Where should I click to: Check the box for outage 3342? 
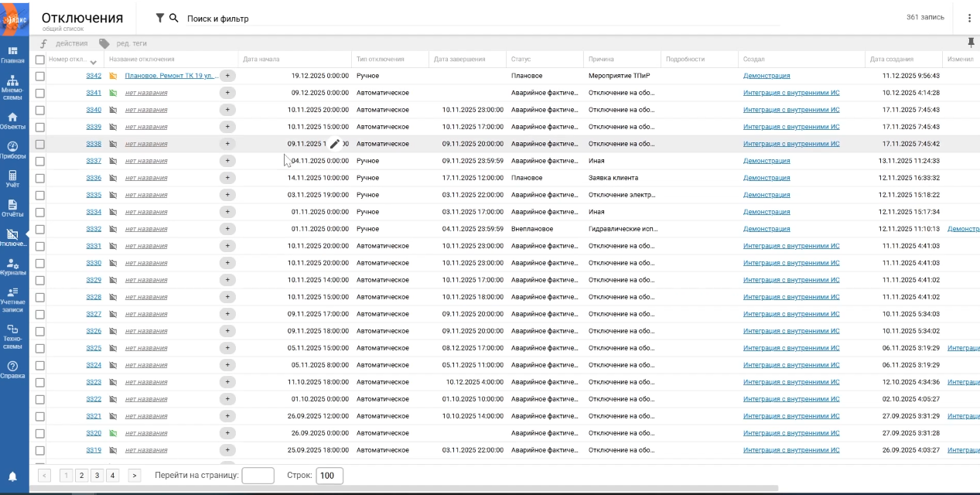point(40,76)
